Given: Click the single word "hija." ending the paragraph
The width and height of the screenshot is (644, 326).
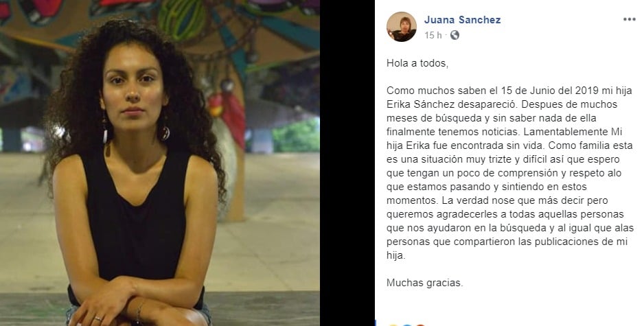Looking at the screenshot, I should pos(396,255).
